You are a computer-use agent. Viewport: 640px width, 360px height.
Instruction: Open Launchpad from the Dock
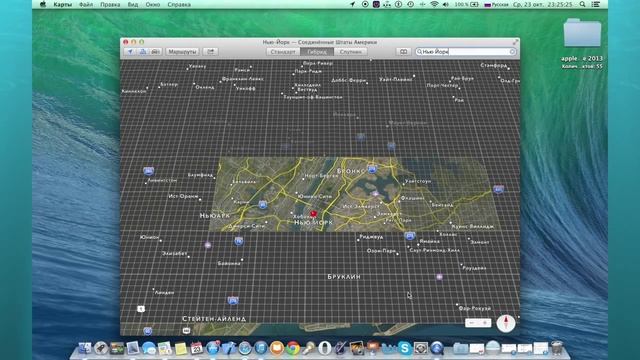(100, 348)
